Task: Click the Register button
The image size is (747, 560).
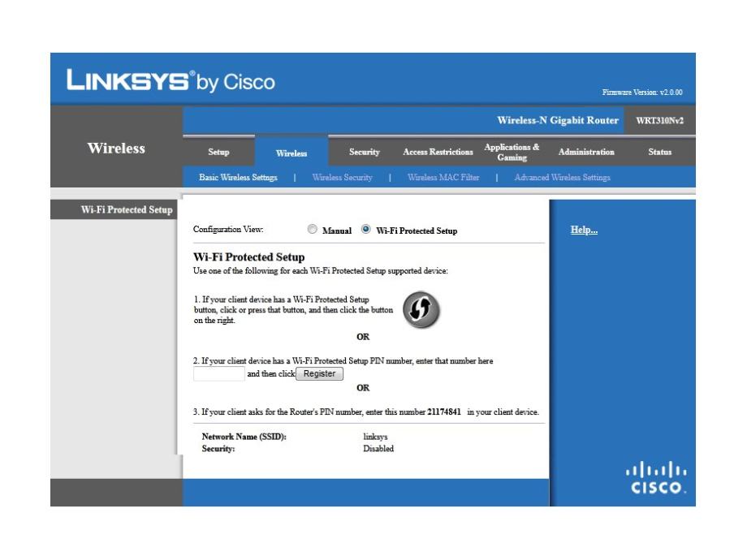Action: click(x=319, y=373)
